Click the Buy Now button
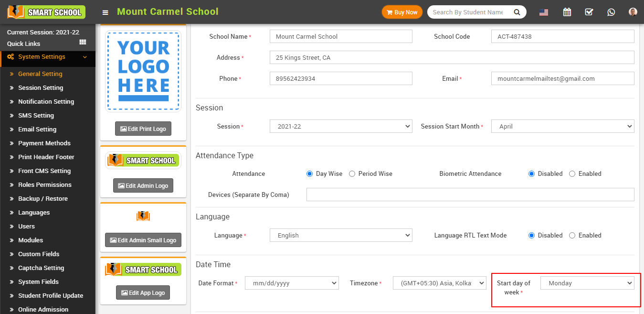 [402, 12]
